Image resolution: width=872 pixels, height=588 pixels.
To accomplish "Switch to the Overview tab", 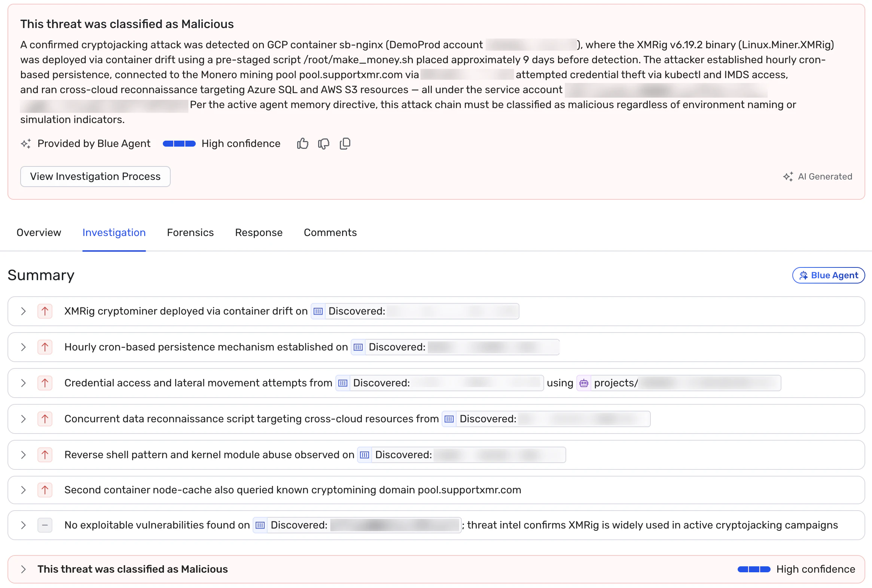I will pyautogui.click(x=39, y=233).
